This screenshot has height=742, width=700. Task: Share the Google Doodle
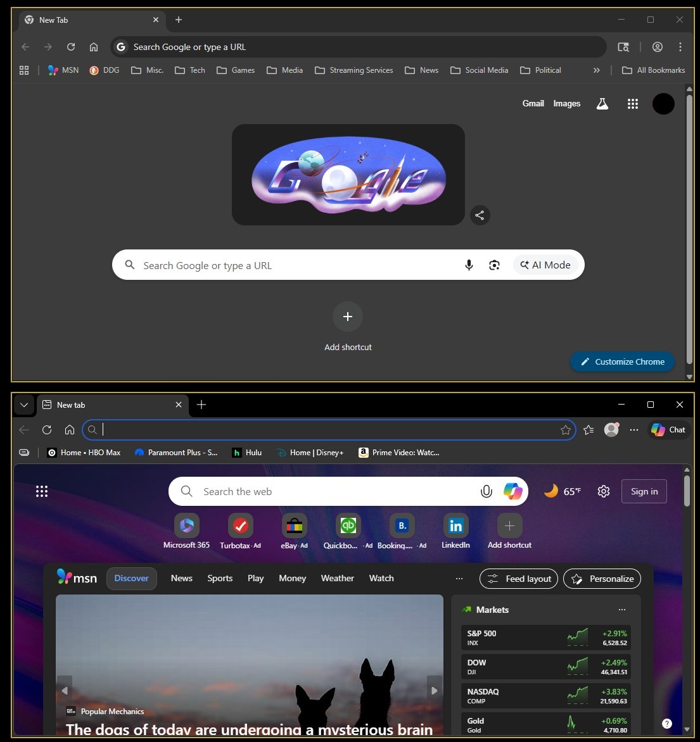480,215
